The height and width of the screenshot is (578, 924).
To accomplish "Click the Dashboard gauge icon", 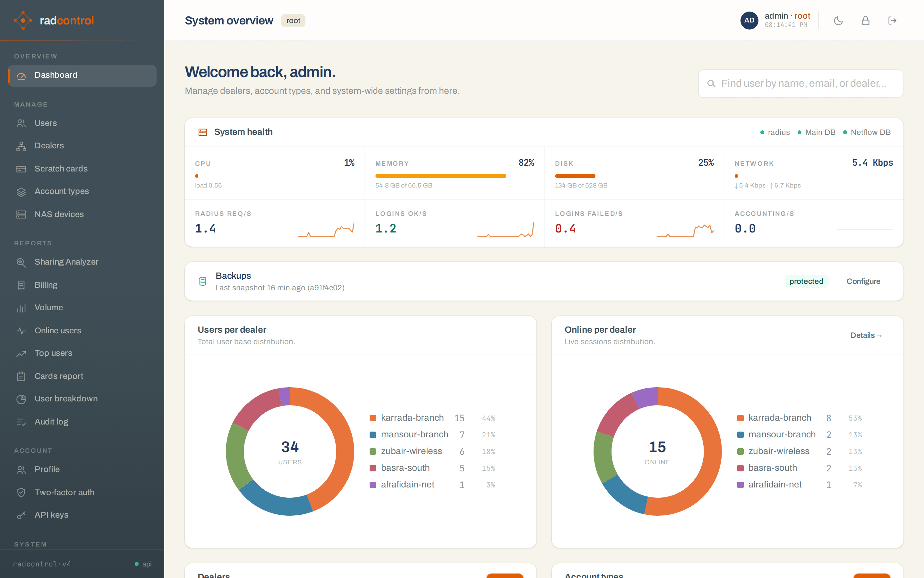I will [x=21, y=76].
